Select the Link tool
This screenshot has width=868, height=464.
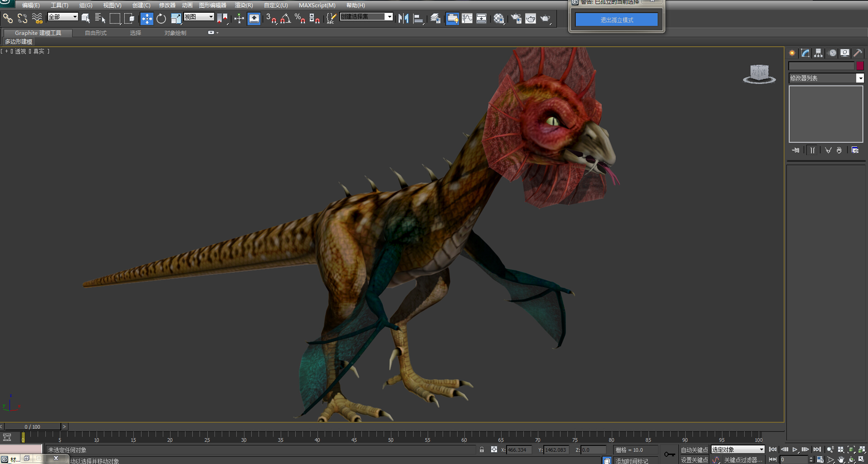pos(8,18)
